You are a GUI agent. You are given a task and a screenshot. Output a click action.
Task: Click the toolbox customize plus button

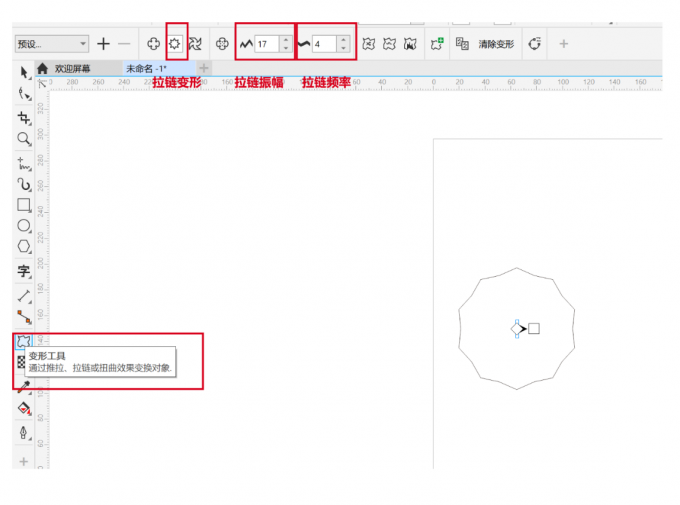[x=24, y=462]
